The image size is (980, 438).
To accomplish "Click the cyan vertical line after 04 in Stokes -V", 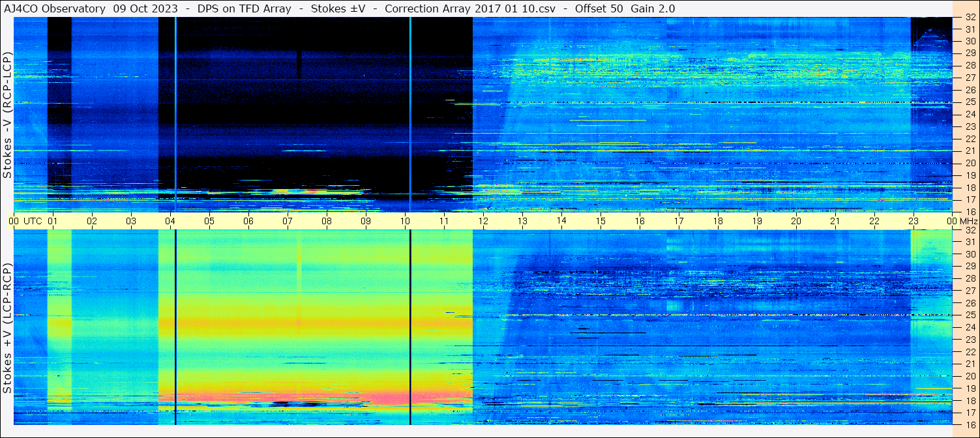I will click(x=175, y=114).
